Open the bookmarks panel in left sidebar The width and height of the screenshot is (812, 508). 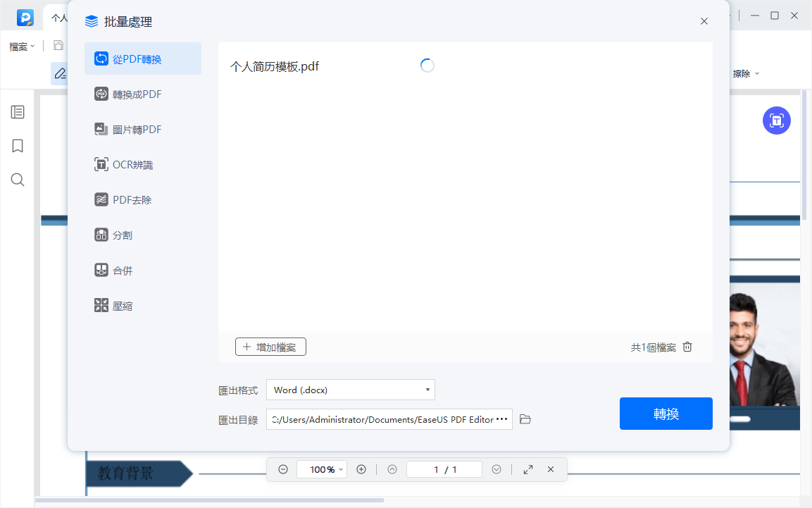17,146
